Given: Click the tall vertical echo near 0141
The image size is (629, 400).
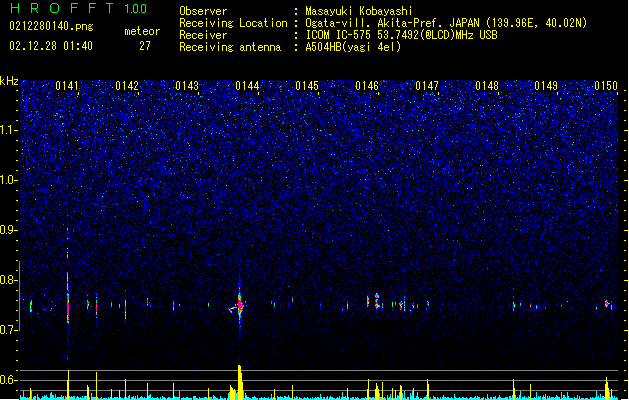Looking at the screenshot, I should point(68,299).
